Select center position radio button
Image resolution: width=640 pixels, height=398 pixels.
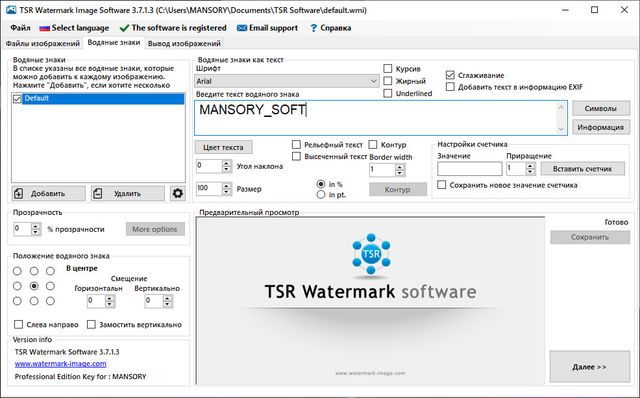(x=34, y=286)
